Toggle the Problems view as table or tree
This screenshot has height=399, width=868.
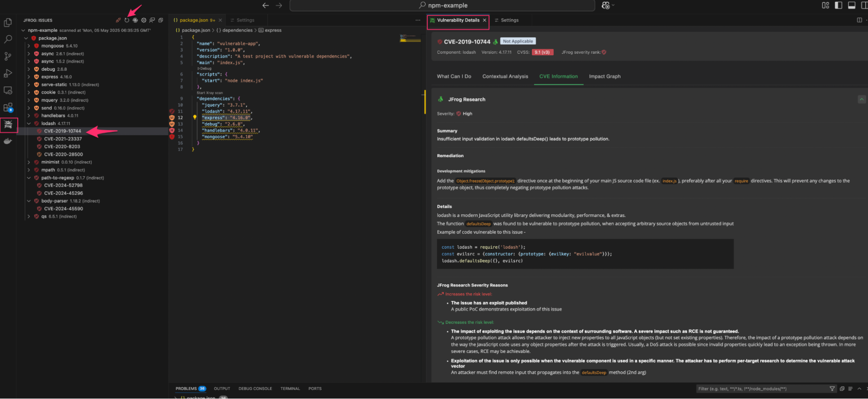pos(850,389)
